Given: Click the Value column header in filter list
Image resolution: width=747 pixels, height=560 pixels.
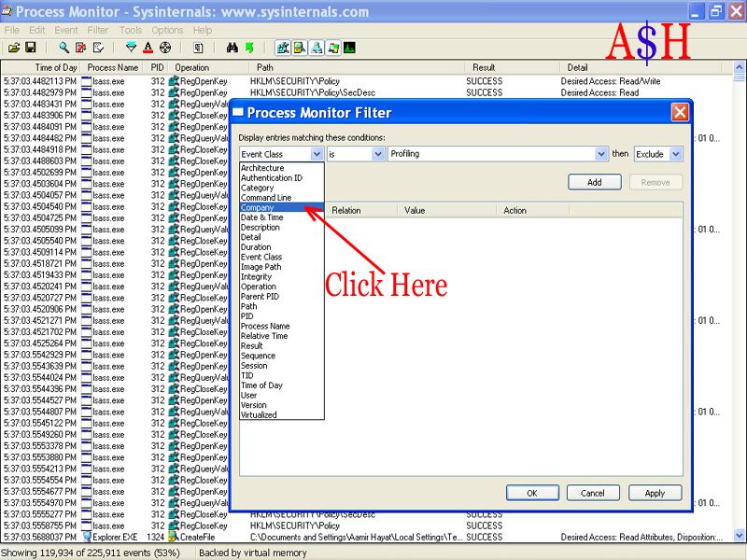Looking at the screenshot, I should tap(447, 211).
